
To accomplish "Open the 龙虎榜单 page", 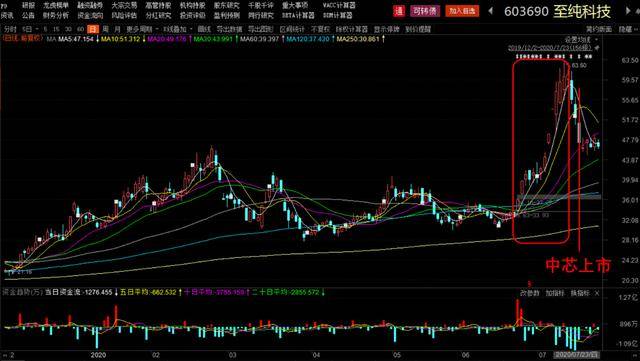I will (x=56, y=6).
